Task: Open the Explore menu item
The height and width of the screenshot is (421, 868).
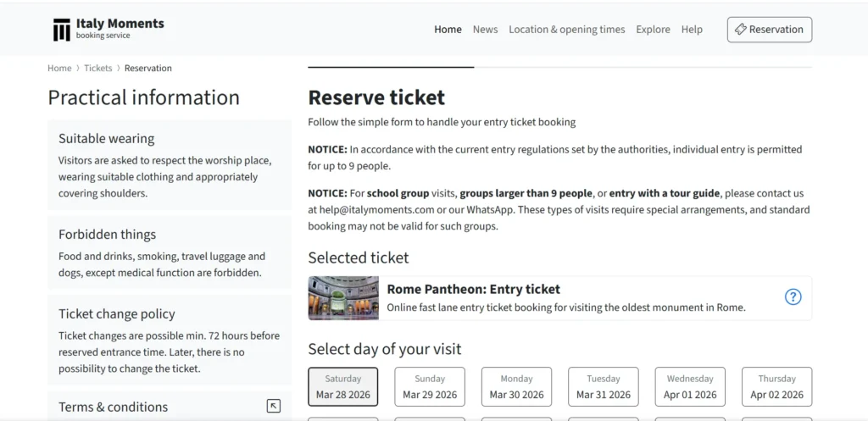Action: 653,30
